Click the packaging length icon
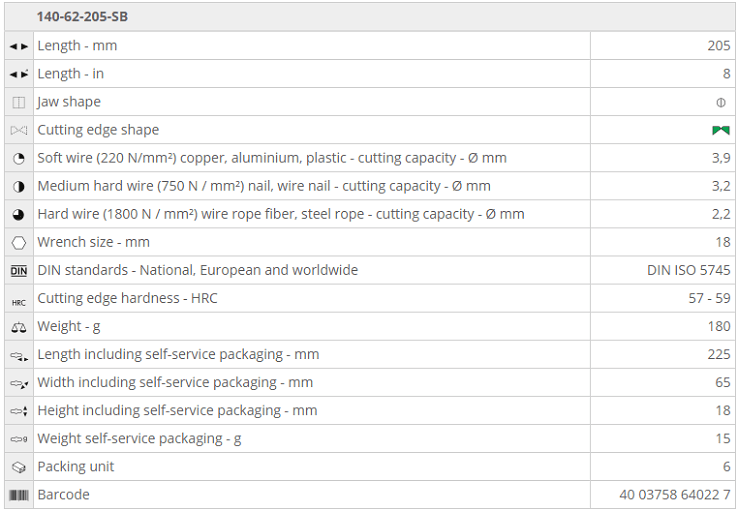The height and width of the screenshot is (511, 738). [19, 355]
